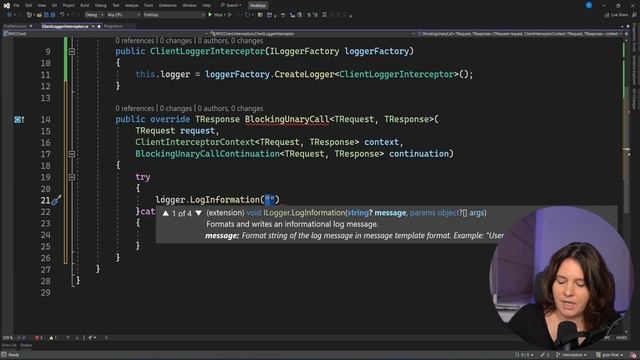Click the LogInformation call on line 21
Screen dimensions: 640x360
coord(225,200)
